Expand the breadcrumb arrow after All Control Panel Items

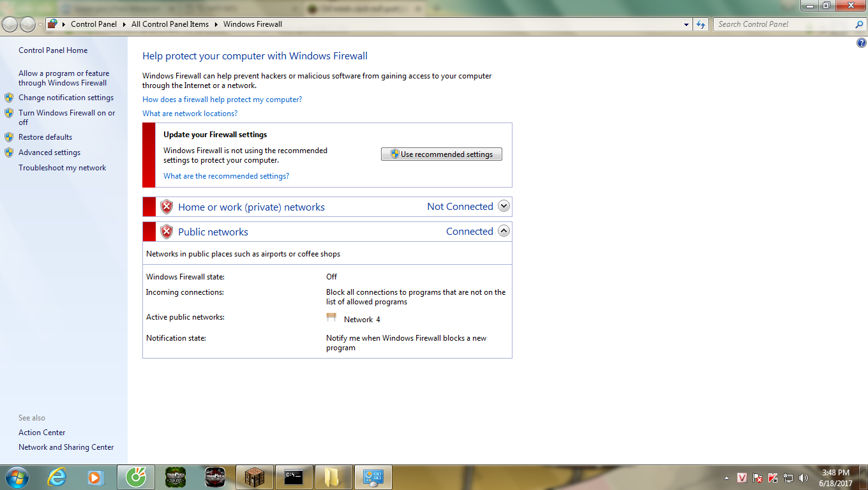[216, 24]
